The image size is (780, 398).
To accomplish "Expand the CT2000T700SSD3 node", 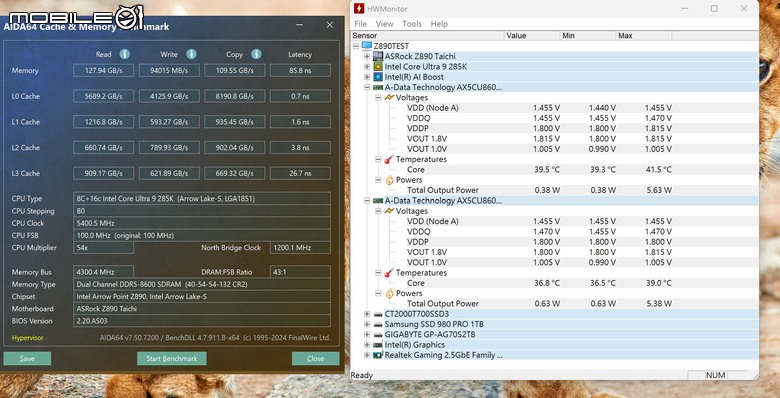I will 367,314.
